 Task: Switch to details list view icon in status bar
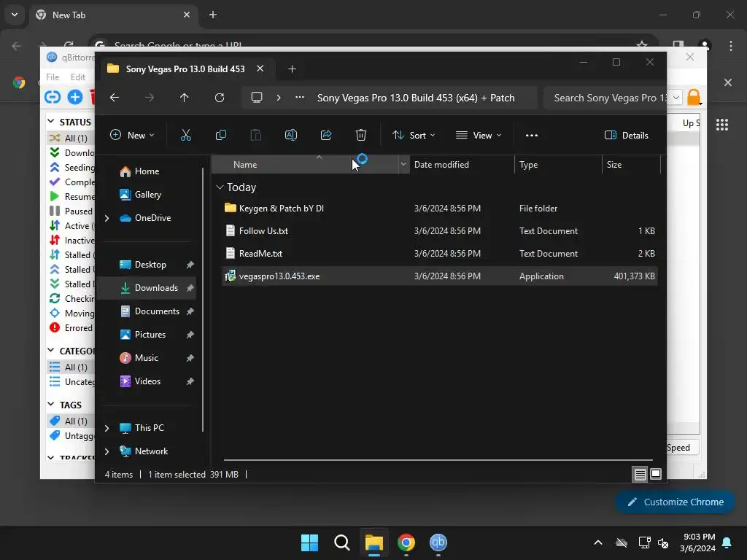(x=640, y=474)
